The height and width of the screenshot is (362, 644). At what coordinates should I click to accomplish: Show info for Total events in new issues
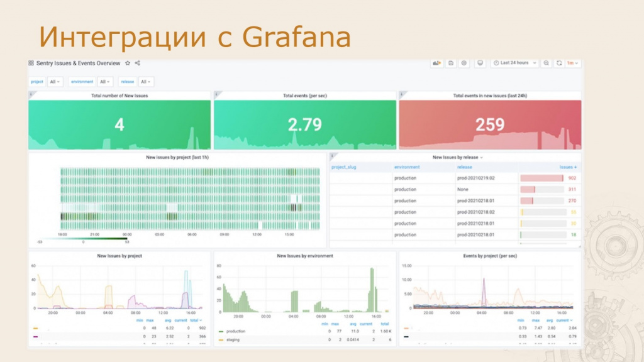pyautogui.click(x=402, y=95)
